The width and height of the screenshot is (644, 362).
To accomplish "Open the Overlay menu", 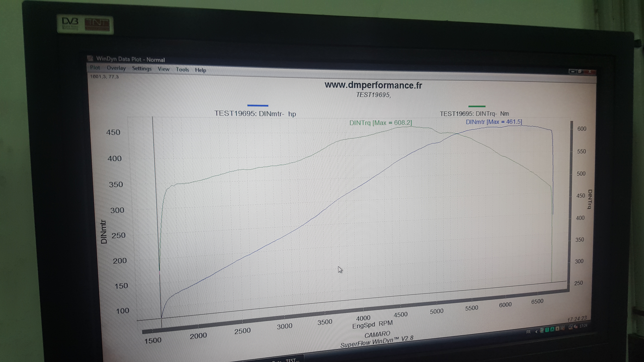I will tap(116, 68).
